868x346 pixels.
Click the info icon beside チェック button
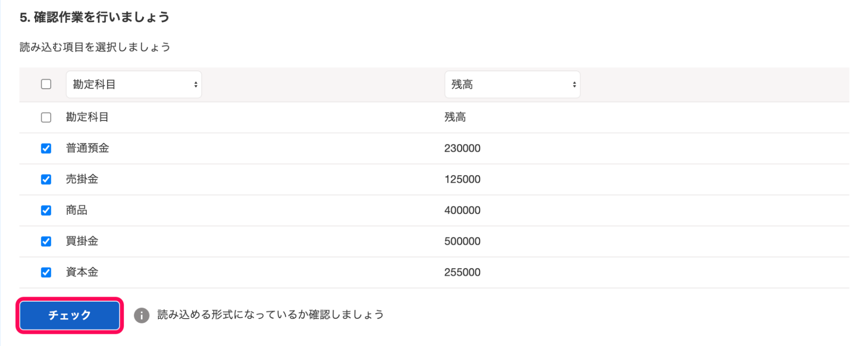click(142, 315)
